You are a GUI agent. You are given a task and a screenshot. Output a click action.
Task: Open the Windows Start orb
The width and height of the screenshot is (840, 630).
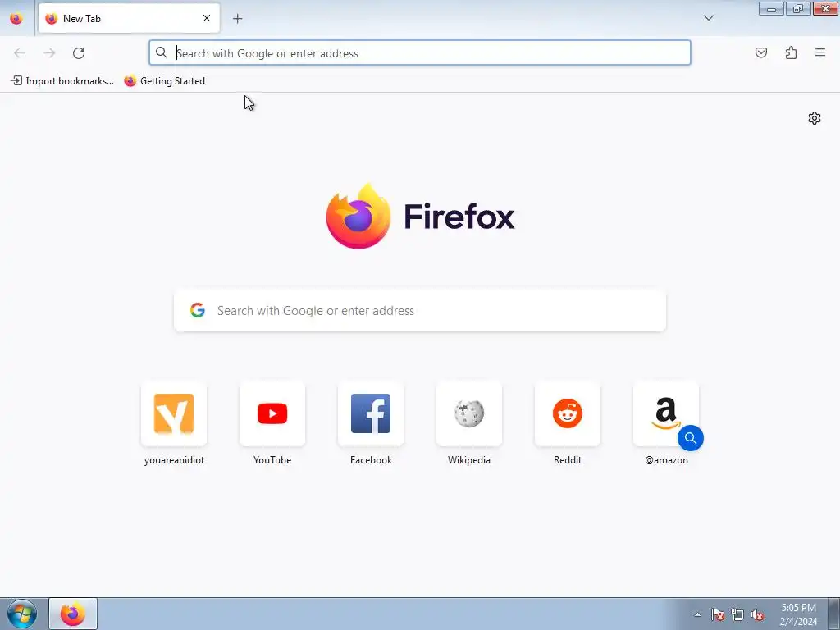click(x=22, y=614)
